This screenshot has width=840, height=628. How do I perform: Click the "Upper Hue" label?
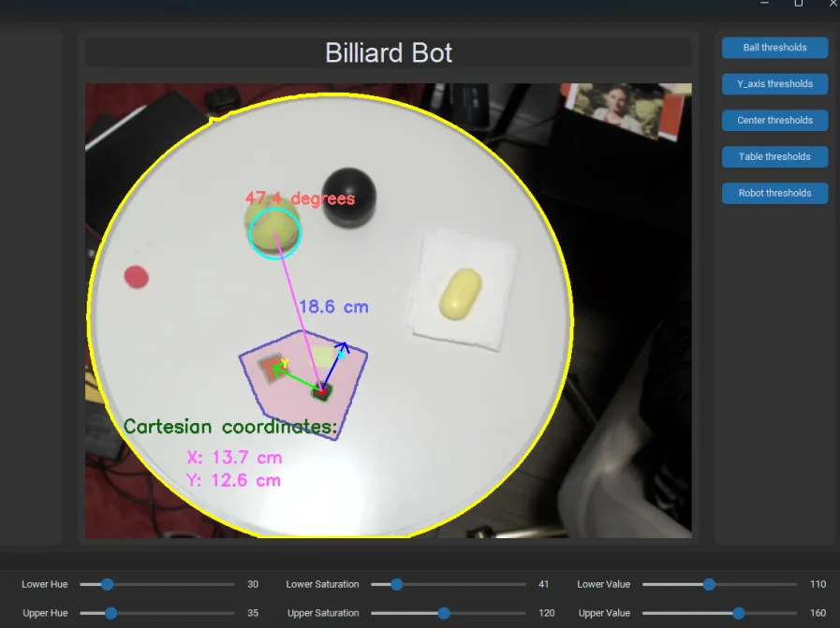[x=45, y=613]
